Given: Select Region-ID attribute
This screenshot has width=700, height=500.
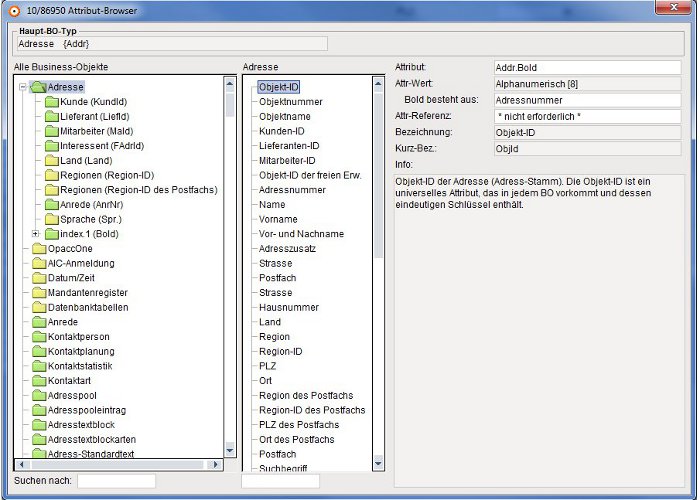Looking at the screenshot, I should pyautogui.click(x=281, y=351).
